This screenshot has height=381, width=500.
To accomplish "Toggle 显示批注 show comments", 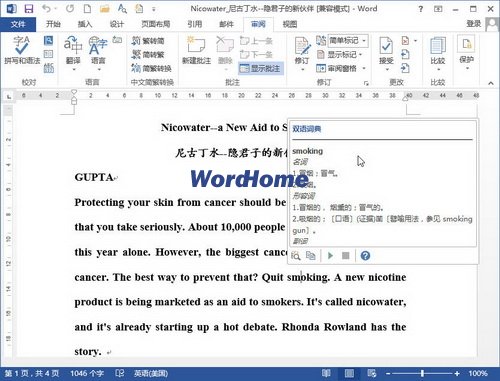I will (x=261, y=68).
